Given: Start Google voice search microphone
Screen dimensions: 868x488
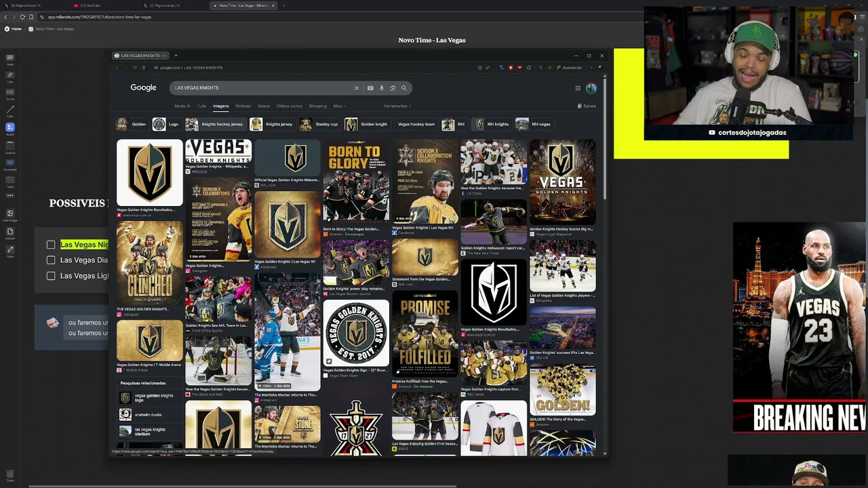Looking at the screenshot, I should tap(382, 87).
